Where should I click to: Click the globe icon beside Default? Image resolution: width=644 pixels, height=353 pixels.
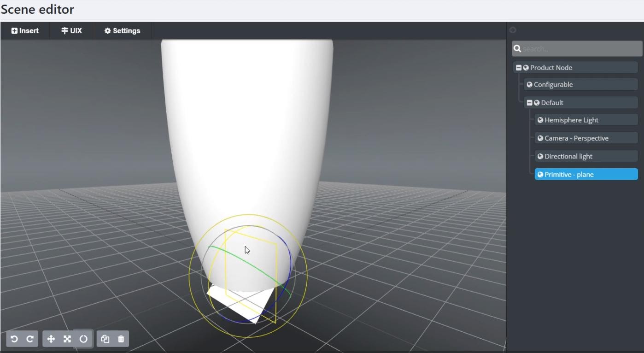(x=537, y=103)
